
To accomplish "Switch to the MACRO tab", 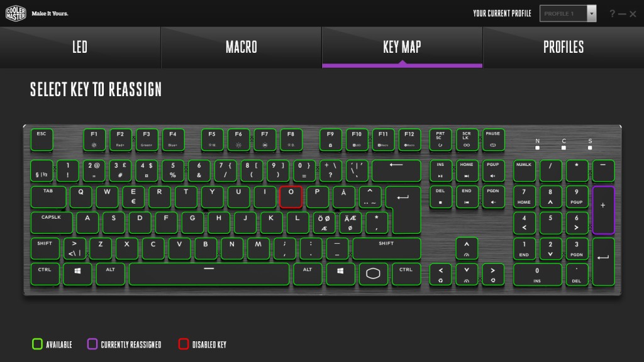I will (x=241, y=47).
